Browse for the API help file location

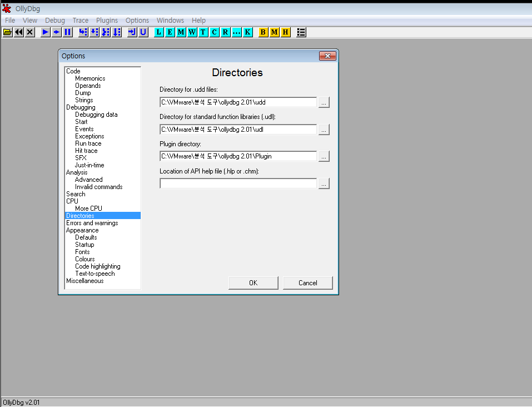click(324, 183)
